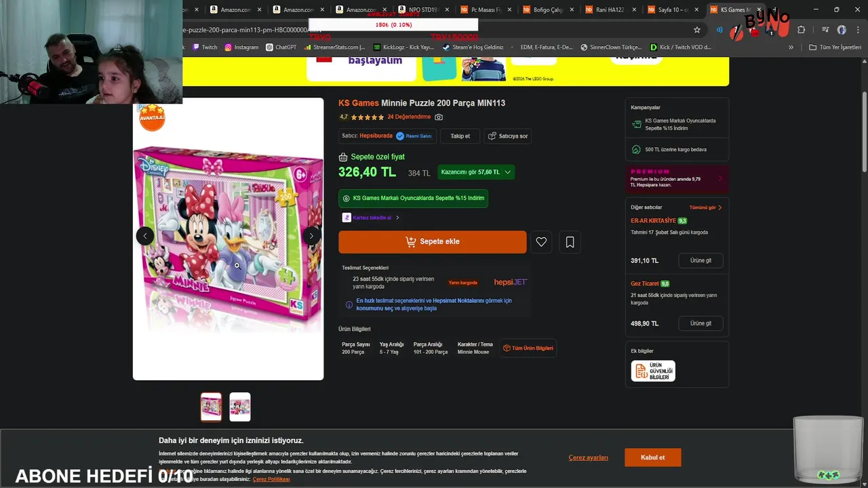Expand Tümünü gör for other sellers
868x488 pixels.
[x=705, y=207]
